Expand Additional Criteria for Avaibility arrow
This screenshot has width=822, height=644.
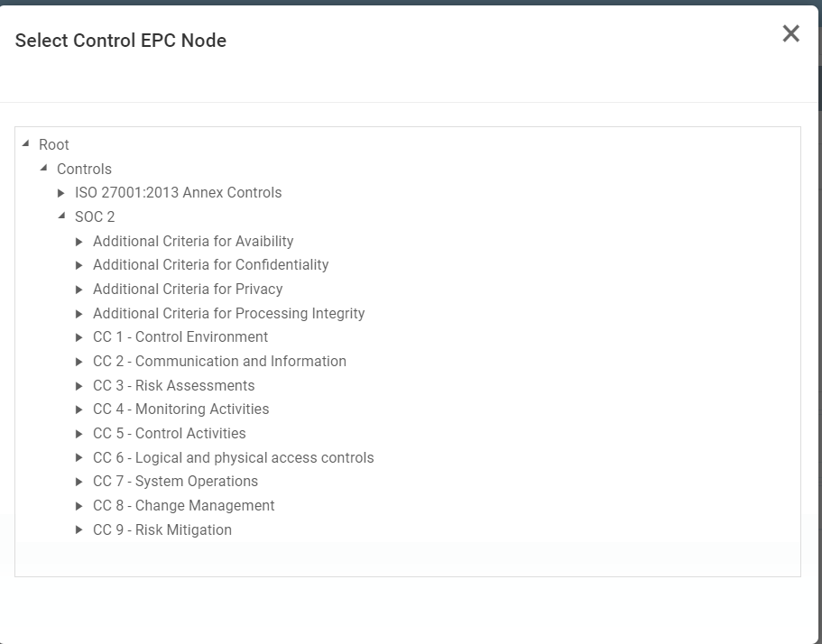point(79,242)
